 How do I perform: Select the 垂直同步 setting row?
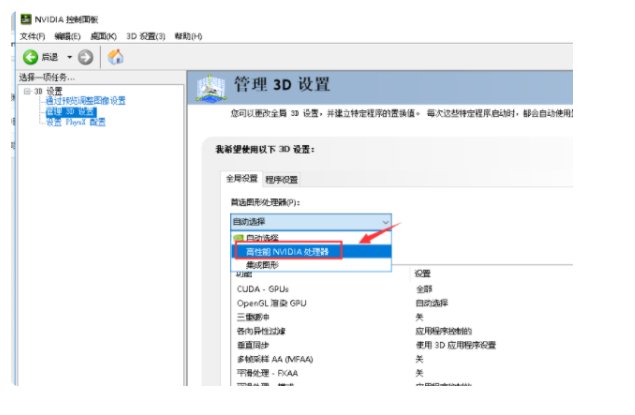tap(403, 345)
